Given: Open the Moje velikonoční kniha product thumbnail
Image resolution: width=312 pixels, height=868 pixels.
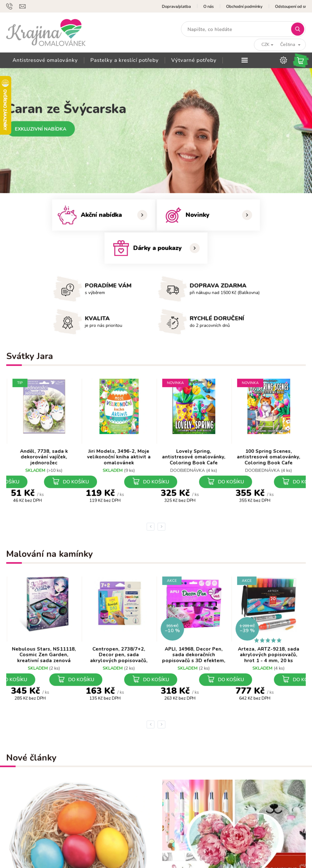Looking at the screenshot, I should (x=119, y=406).
